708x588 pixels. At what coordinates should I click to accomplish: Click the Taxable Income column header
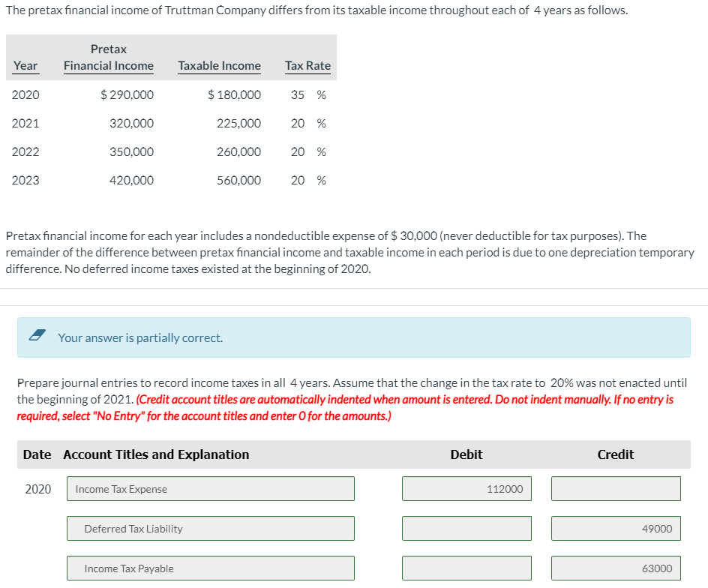(x=220, y=66)
